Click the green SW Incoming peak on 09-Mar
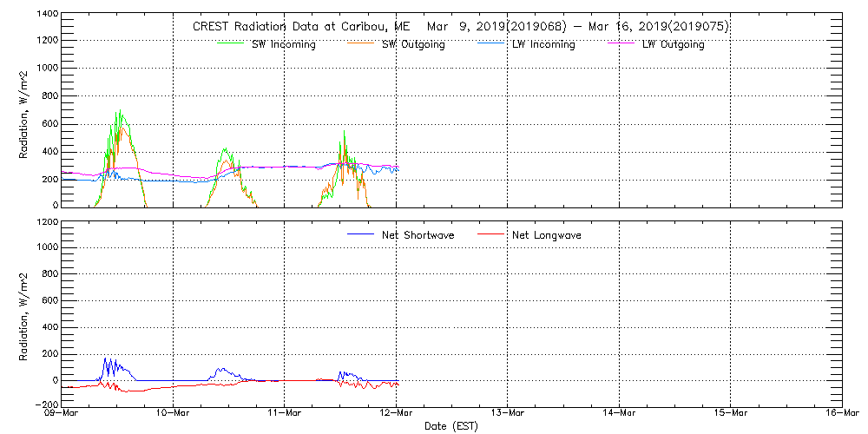 tap(120, 112)
